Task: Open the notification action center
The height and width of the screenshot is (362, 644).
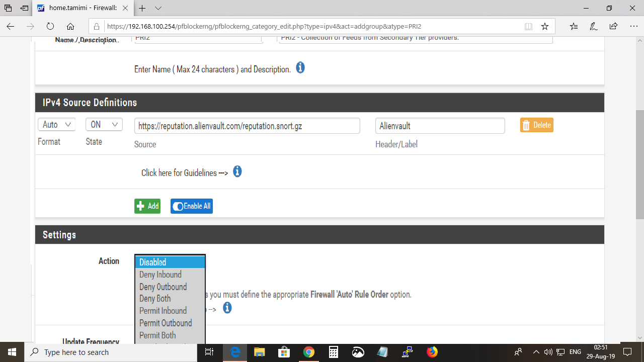Action: point(627,352)
